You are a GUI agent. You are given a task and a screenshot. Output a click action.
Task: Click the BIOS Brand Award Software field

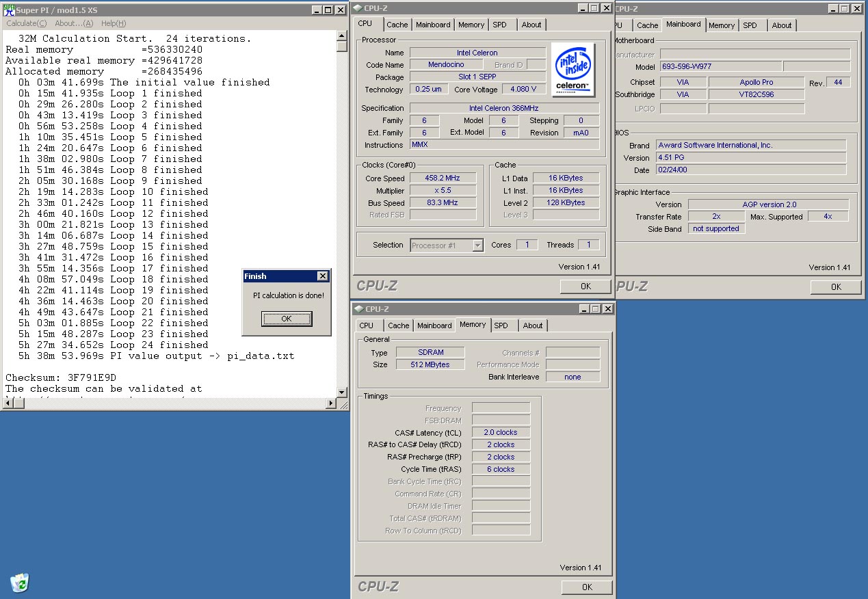click(x=751, y=145)
